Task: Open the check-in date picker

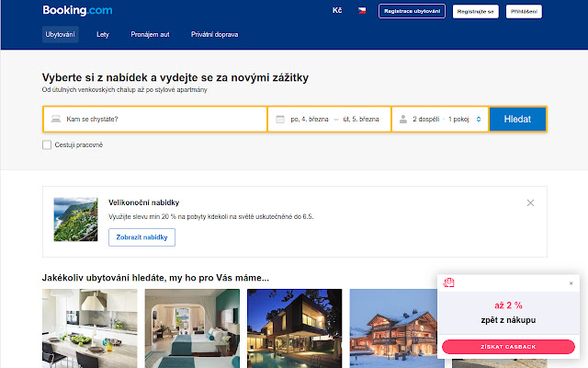Action: click(x=309, y=120)
